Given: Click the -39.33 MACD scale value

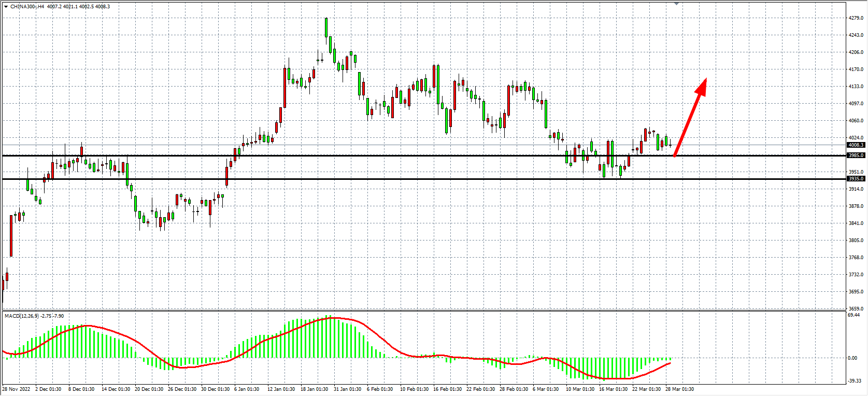Looking at the screenshot, I should 854,381.
